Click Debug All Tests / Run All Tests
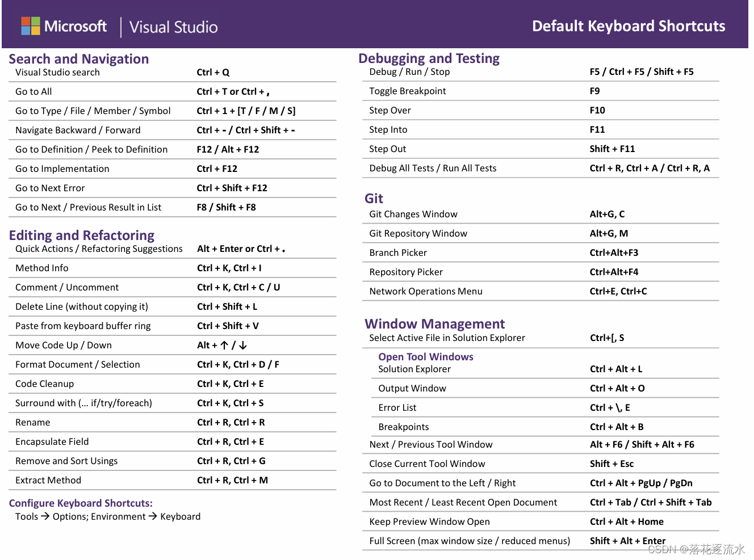 coord(433,169)
